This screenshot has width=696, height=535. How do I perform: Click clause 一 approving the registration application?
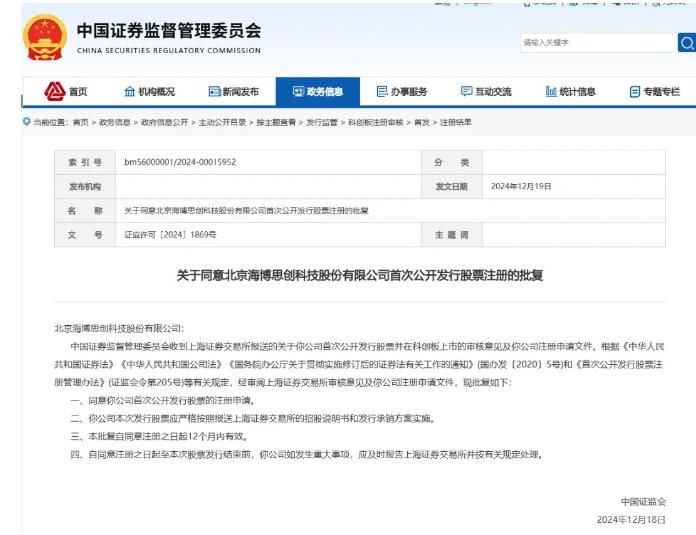point(164,400)
